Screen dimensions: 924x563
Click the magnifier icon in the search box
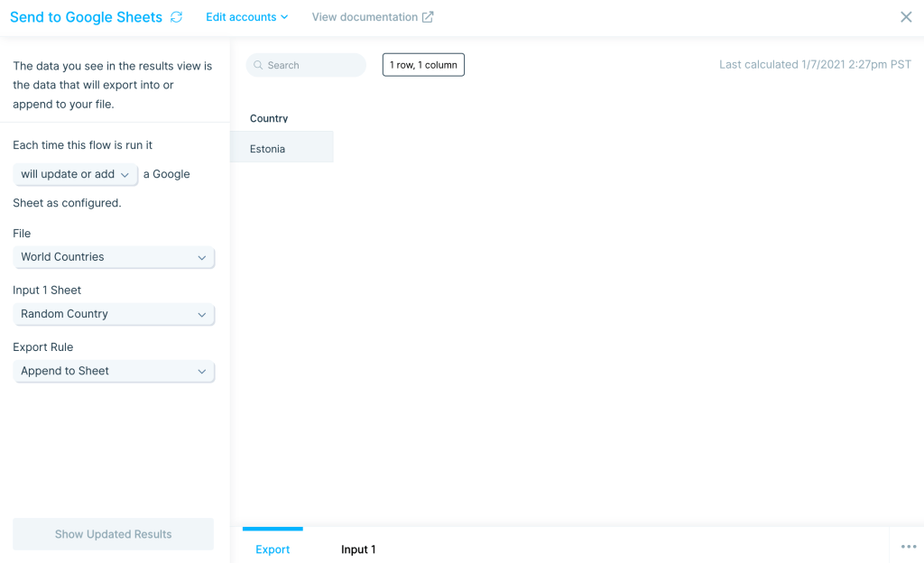click(259, 66)
